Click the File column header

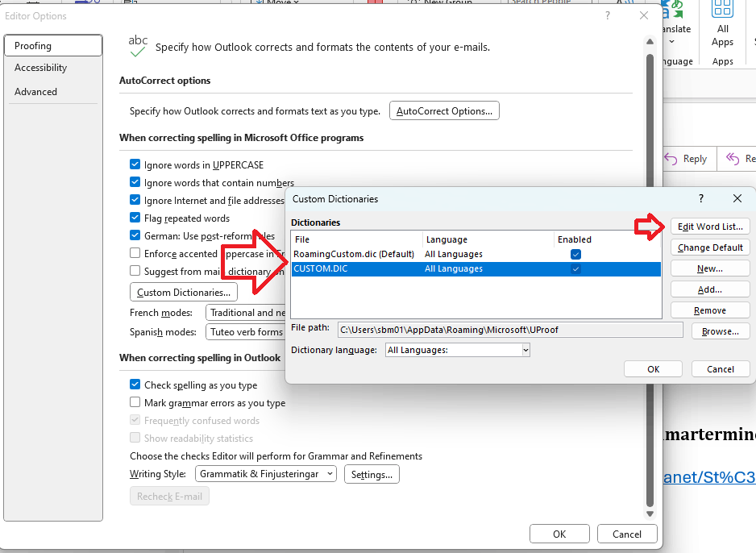point(357,239)
